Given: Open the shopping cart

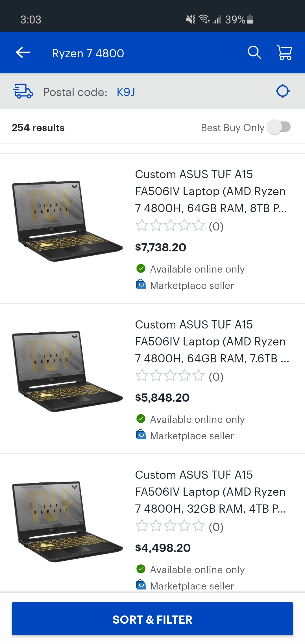Looking at the screenshot, I should coord(284,53).
